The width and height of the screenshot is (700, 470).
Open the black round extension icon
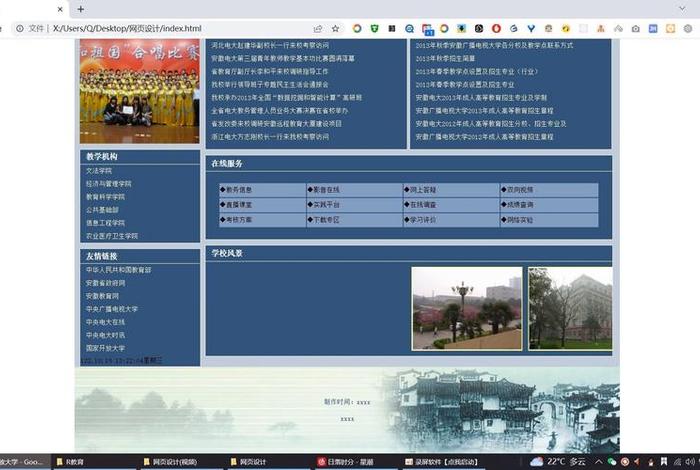pyautogui.click(x=479, y=29)
